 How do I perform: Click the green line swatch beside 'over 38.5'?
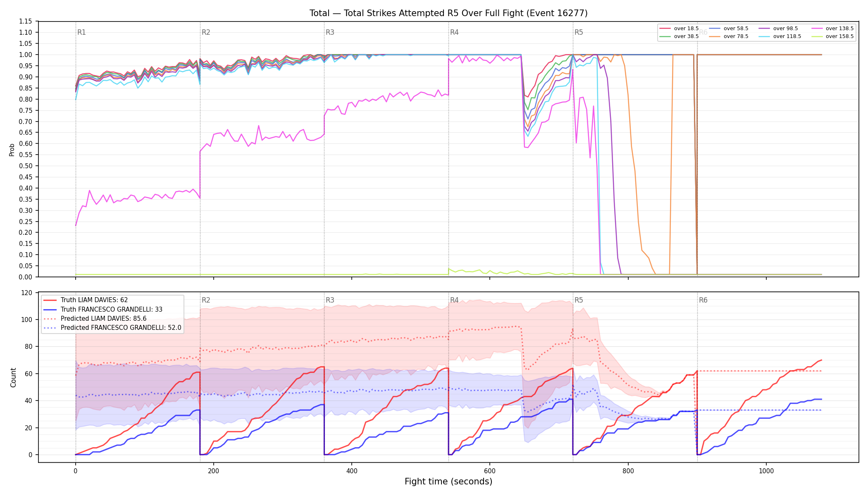665,36
